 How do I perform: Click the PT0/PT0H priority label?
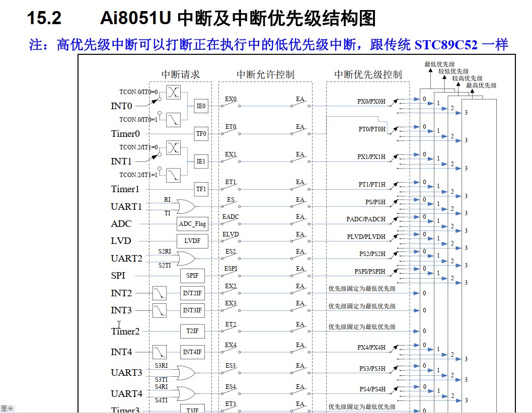click(x=372, y=129)
